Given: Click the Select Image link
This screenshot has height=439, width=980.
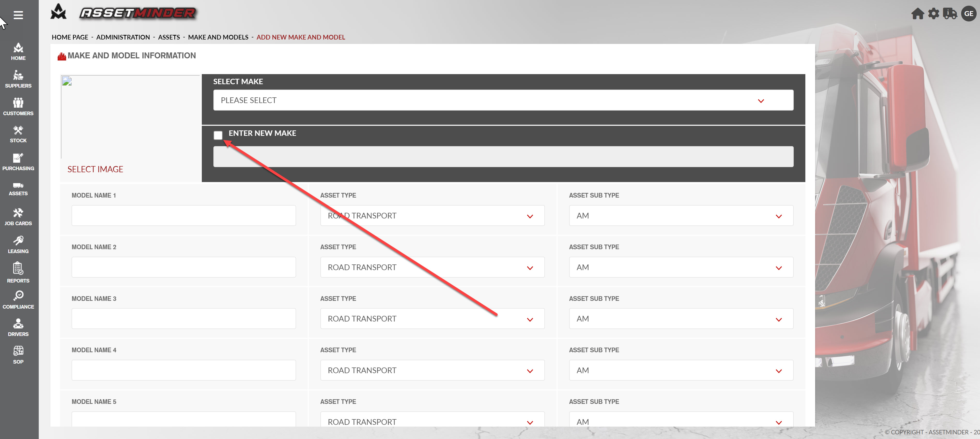Looking at the screenshot, I should 95,169.
